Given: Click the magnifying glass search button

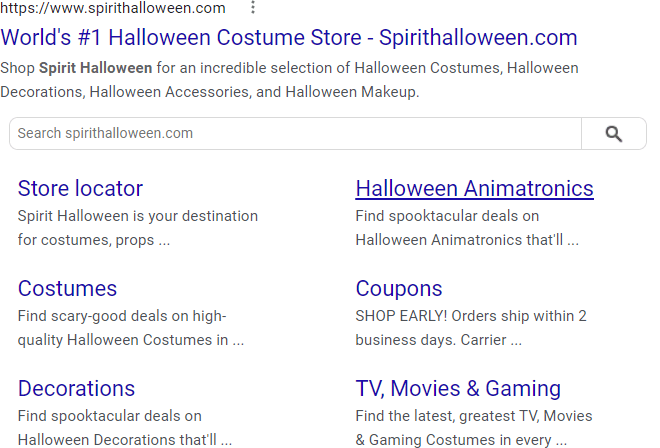Looking at the screenshot, I should 613,134.
